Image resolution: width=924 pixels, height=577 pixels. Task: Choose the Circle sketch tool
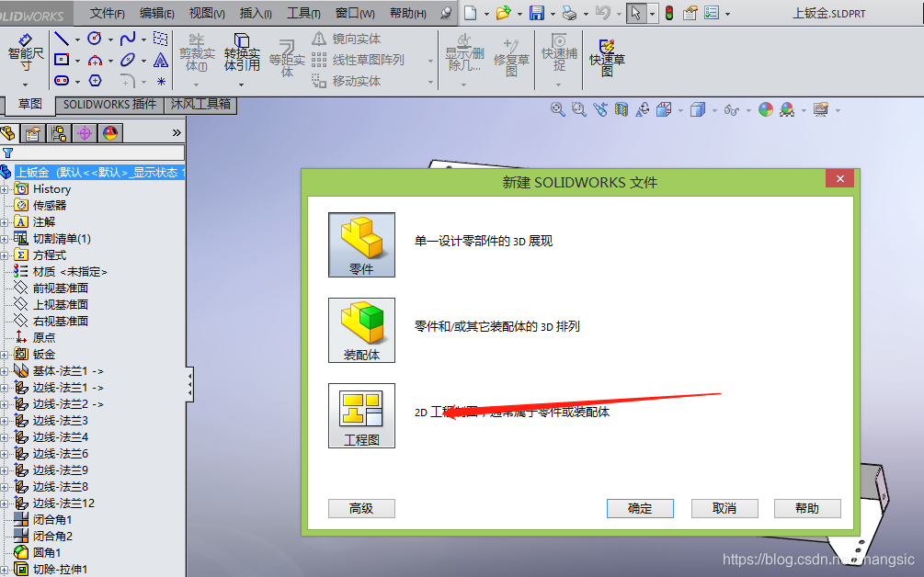pyautogui.click(x=95, y=39)
